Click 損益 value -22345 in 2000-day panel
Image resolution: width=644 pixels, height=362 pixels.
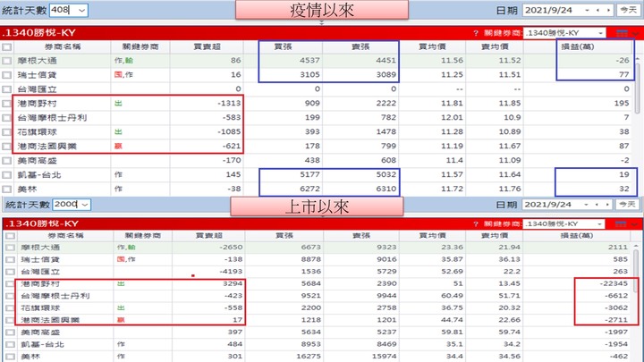[614, 284]
